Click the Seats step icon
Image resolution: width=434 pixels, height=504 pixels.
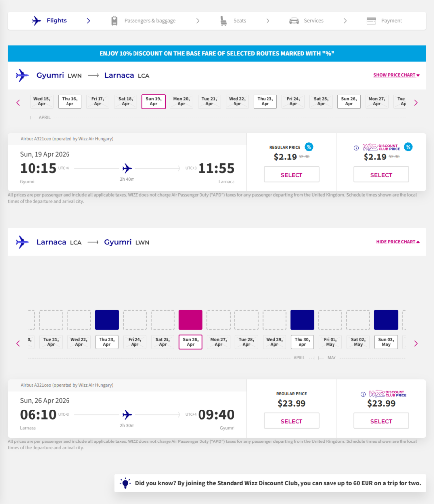[x=224, y=21]
